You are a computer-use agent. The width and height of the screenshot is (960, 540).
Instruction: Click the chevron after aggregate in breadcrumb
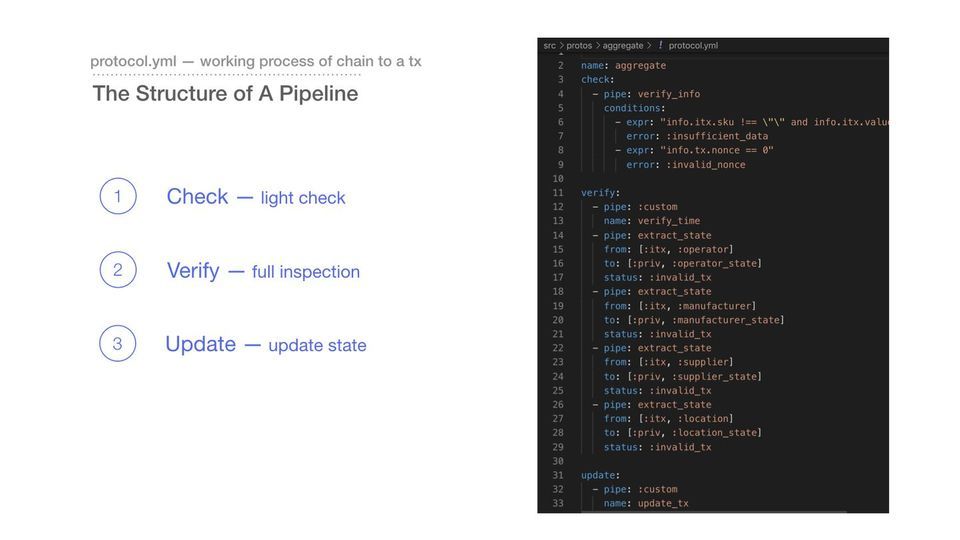coord(649,46)
